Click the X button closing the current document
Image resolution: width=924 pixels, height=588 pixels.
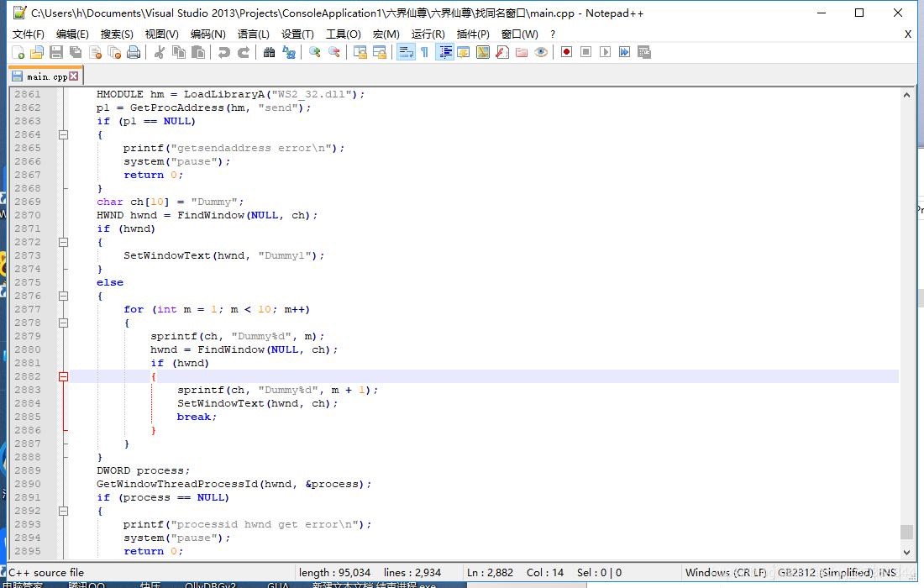click(x=908, y=34)
